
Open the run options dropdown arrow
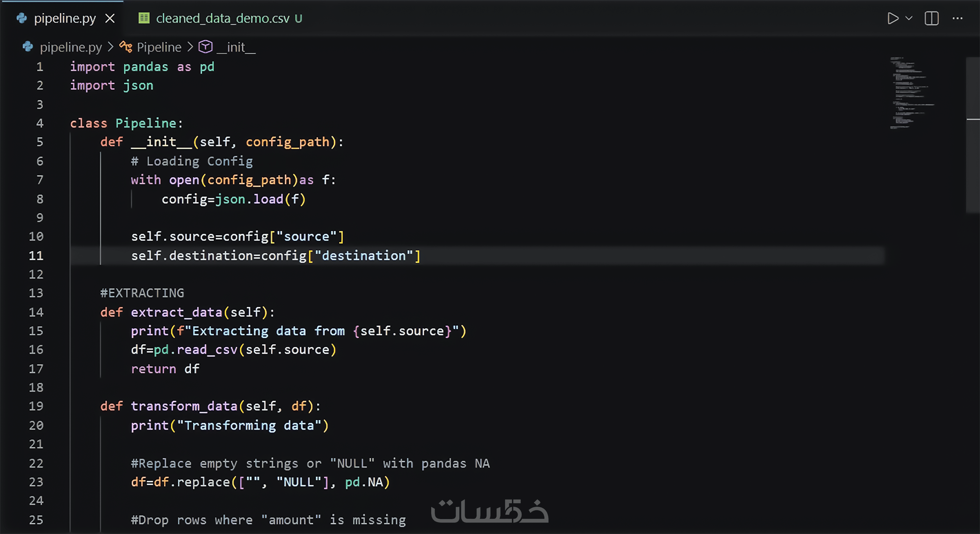click(909, 18)
